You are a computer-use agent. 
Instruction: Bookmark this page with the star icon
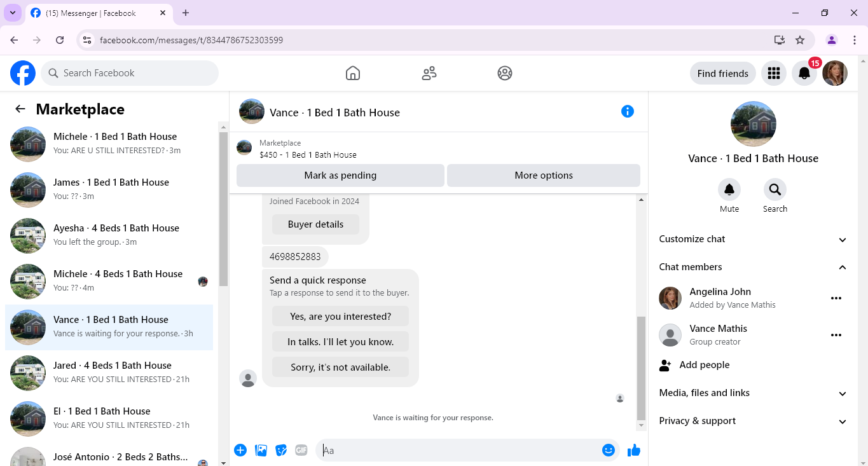point(800,40)
